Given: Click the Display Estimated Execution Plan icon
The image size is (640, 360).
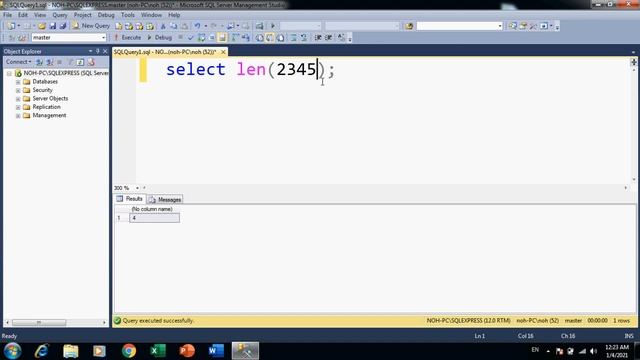Looking at the screenshot, I should (x=201, y=38).
